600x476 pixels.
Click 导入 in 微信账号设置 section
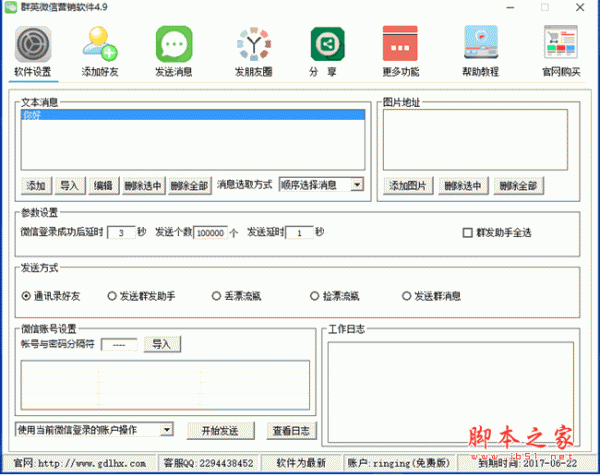[162, 344]
